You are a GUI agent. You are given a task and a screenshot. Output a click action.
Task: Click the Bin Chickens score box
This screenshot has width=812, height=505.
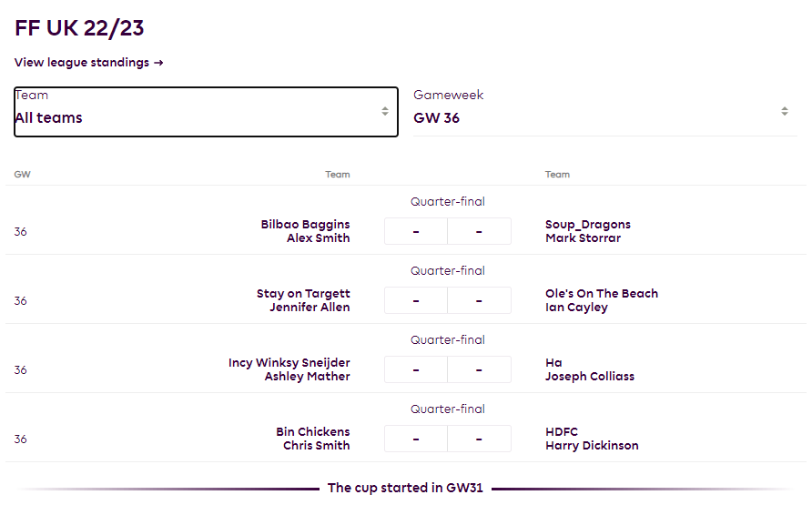pos(416,439)
